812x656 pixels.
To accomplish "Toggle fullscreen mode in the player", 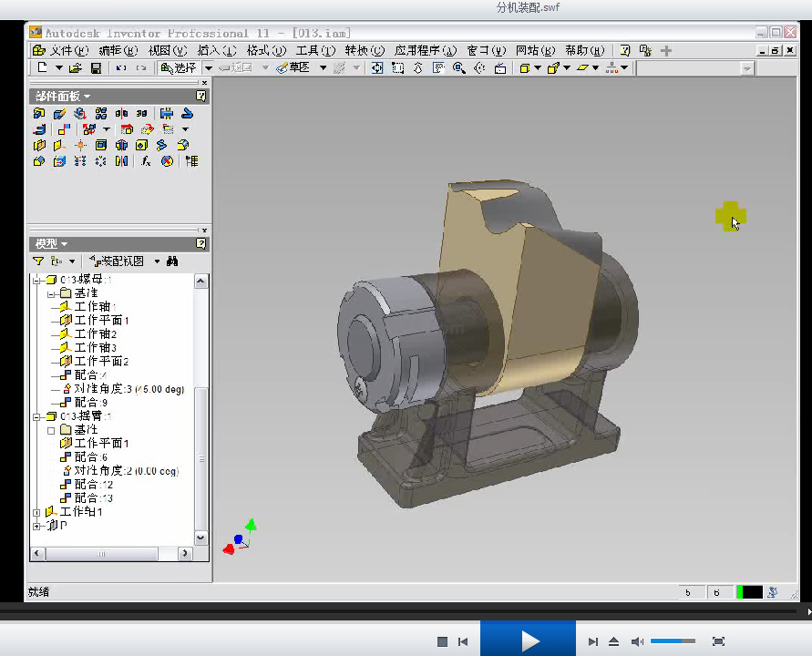I will point(718,641).
